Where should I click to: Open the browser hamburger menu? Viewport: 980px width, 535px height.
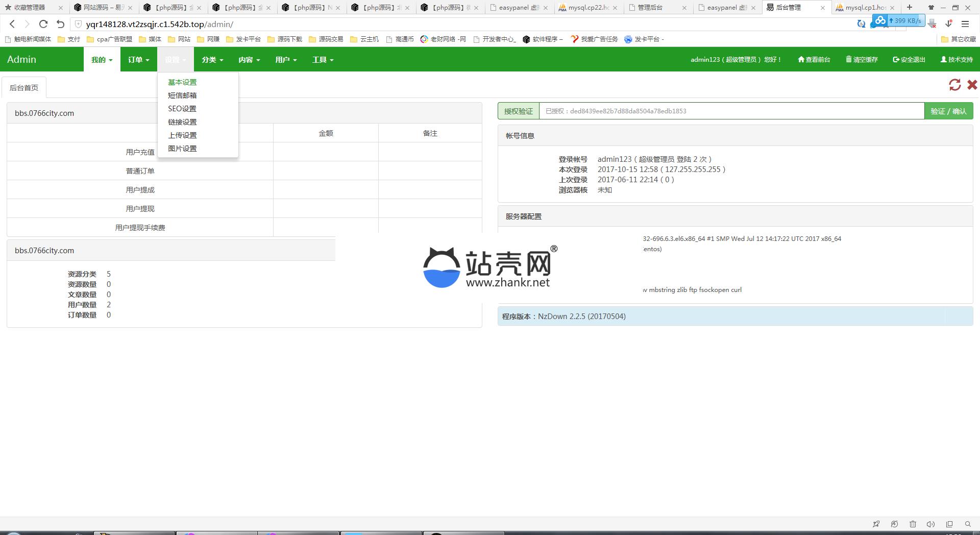tap(965, 24)
